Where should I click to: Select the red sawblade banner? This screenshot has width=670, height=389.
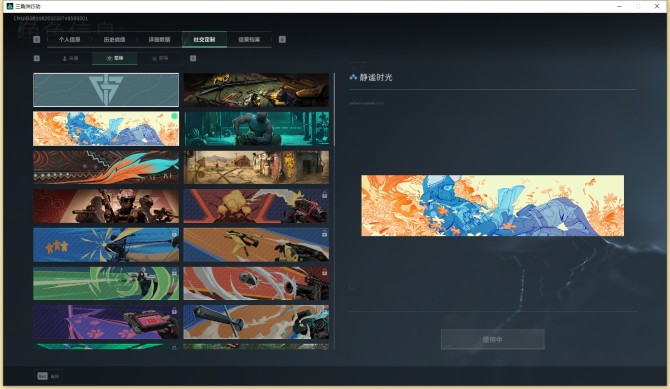(x=256, y=283)
